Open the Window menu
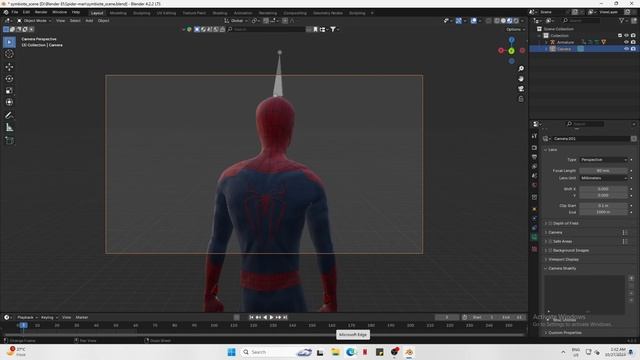This screenshot has width=640, height=360. point(60,12)
